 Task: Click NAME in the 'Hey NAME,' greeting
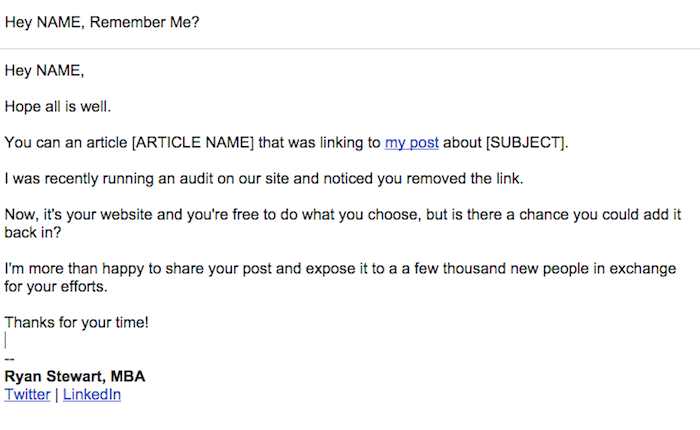pyautogui.click(x=58, y=70)
